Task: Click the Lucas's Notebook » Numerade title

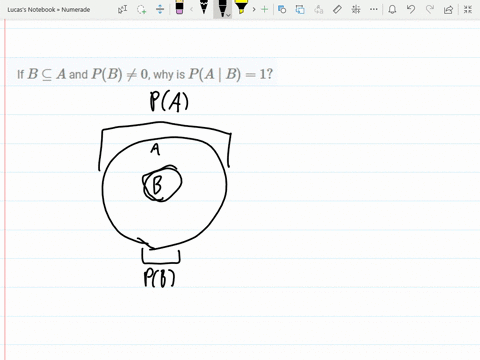Action: [49, 10]
